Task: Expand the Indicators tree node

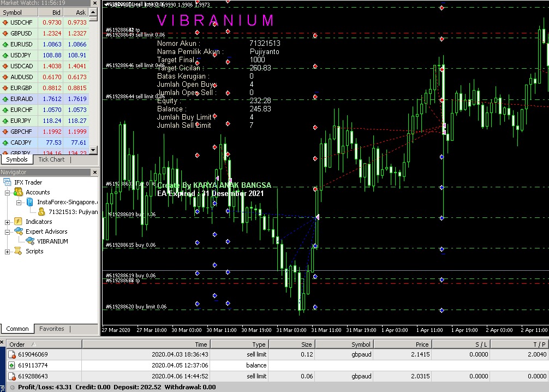Action: [7, 222]
